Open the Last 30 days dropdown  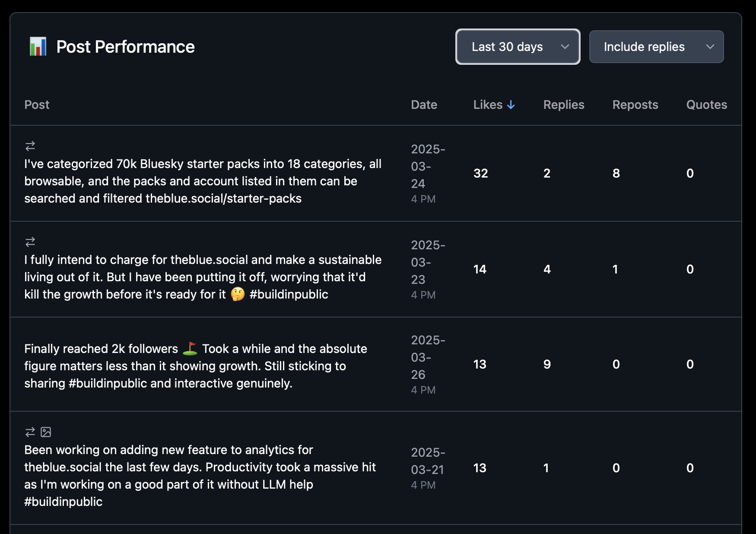517,47
